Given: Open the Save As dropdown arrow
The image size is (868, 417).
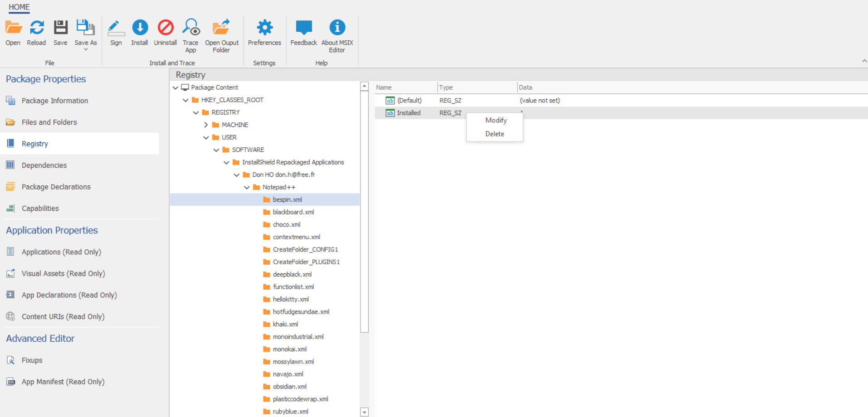Looking at the screenshot, I should [x=86, y=49].
